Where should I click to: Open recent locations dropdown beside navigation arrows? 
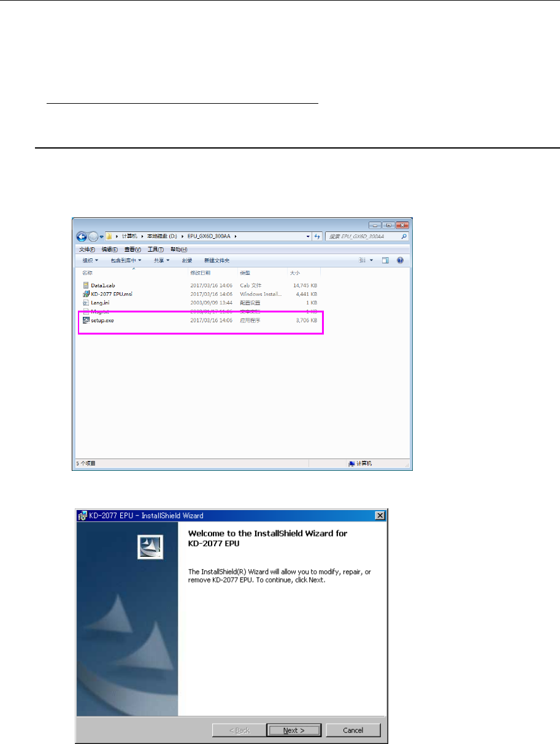click(x=101, y=236)
